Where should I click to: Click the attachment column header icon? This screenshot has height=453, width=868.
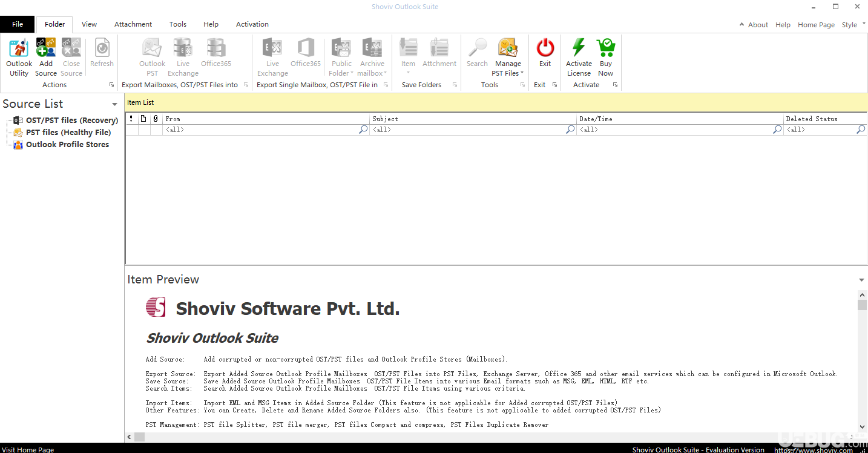pos(156,119)
